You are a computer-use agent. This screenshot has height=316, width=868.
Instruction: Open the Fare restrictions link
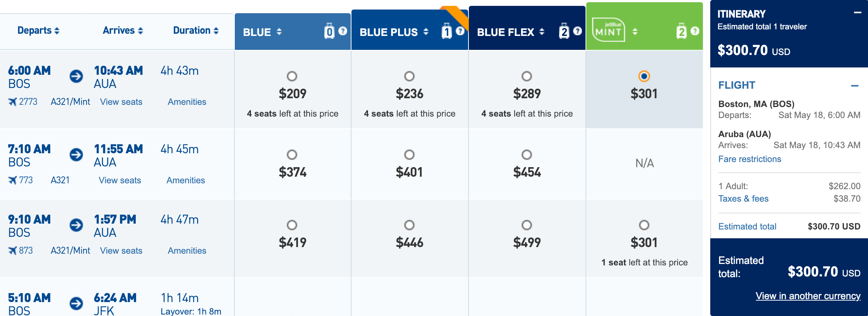point(750,159)
